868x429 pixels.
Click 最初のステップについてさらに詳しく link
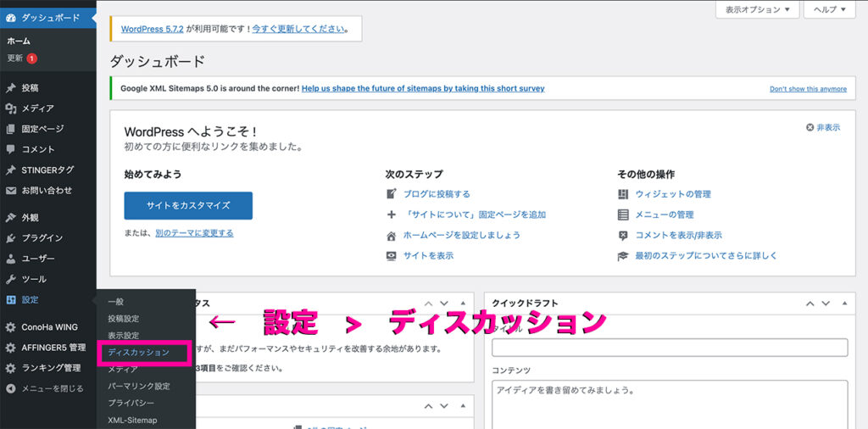coord(706,256)
